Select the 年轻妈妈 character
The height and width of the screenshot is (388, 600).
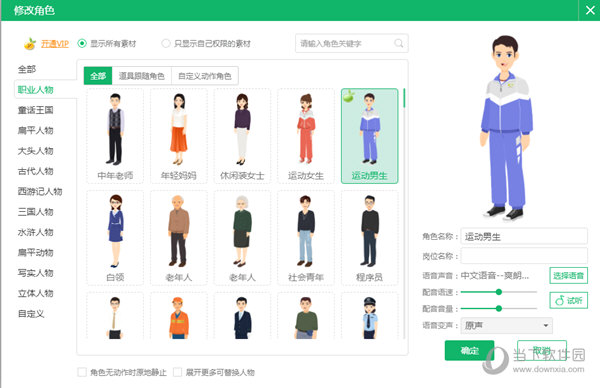179,136
